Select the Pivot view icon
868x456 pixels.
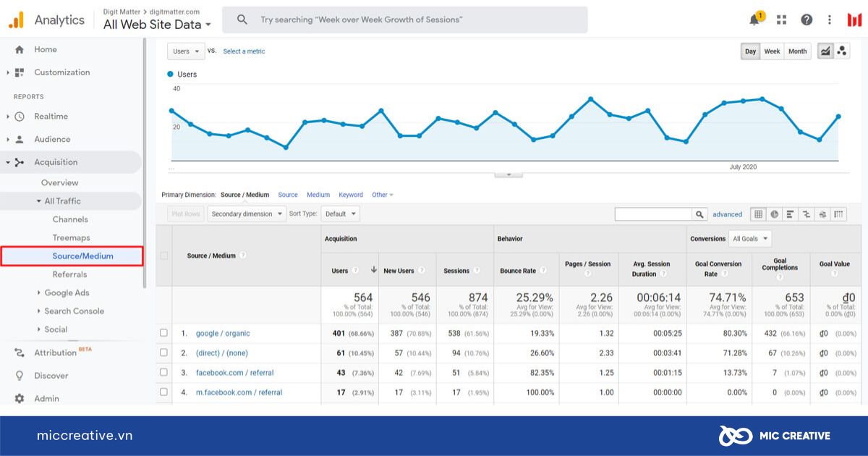click(x=838, y=214)
